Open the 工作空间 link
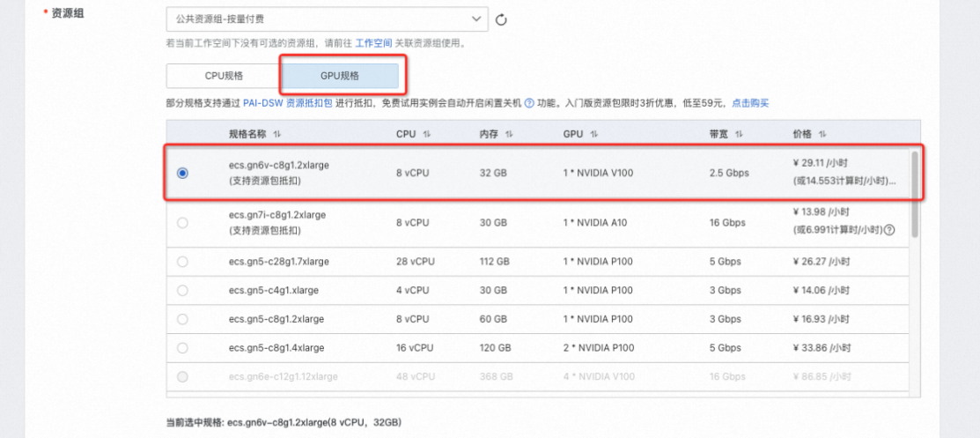The image size is (980, 438). (x=373, y=44)
